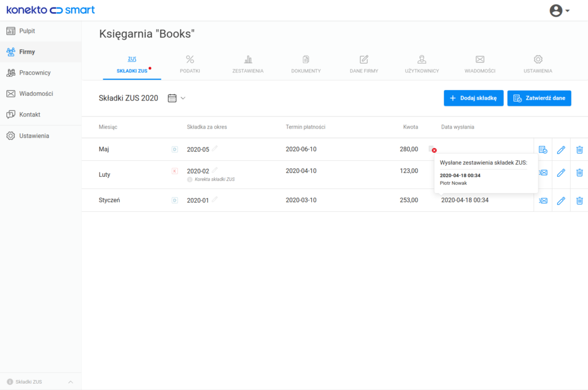Send the Luty contribution via envelope icon
This screenshot has width=588, height=390.
[543, 173]
